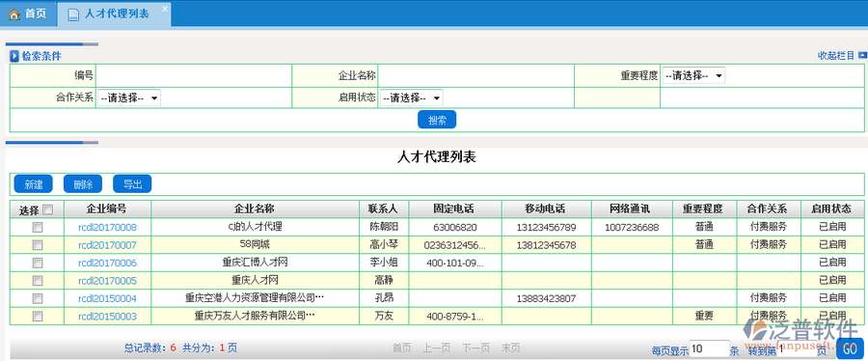Viewport: 868px width, 361px height.
Task: Open the 启用状态 dropdown
Action: pyautogui.click(x=411, y=98)
